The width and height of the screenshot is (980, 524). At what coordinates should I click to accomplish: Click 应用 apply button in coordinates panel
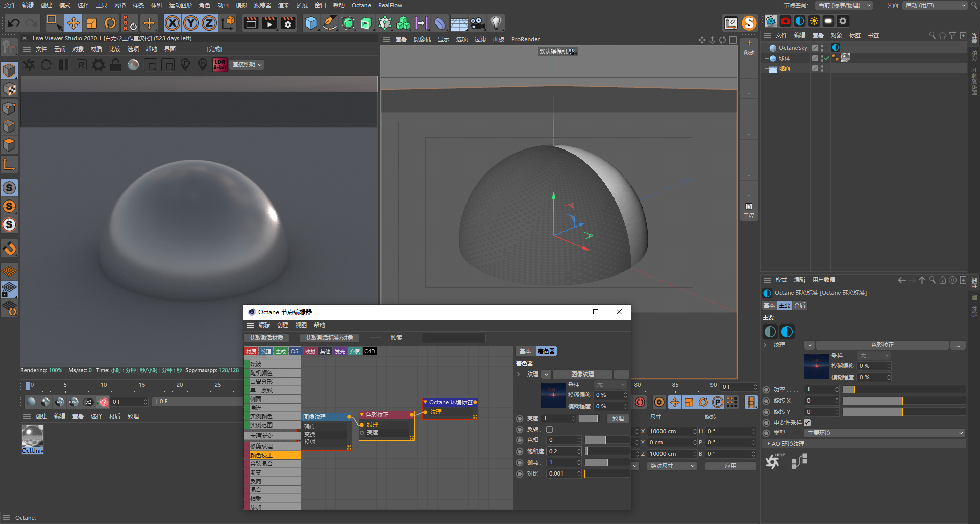pyautogui.click(x=730, y=466)
